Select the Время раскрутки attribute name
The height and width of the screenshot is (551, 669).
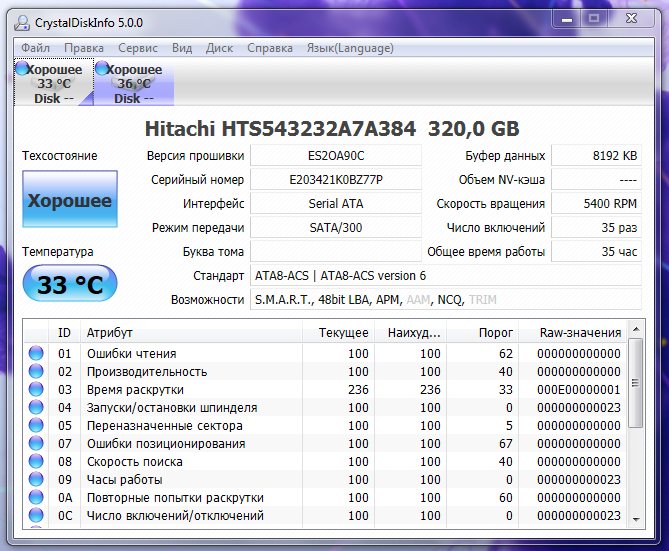coord(135,389)
